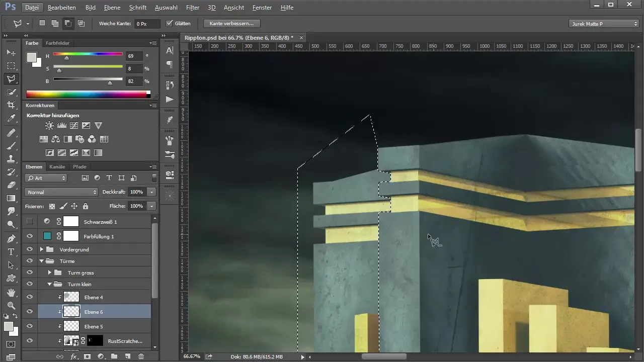Select the Move tool
644x362 pixels.
click(x=11, y=53)
